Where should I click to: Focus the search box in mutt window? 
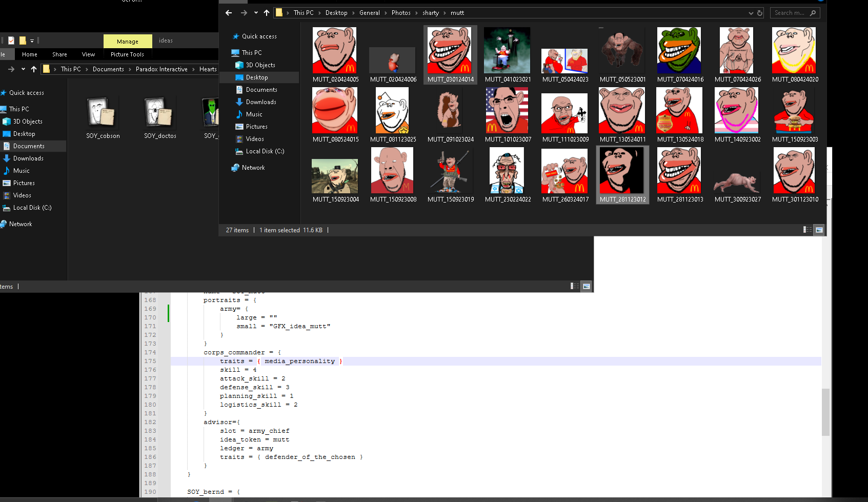click(795, 13)
